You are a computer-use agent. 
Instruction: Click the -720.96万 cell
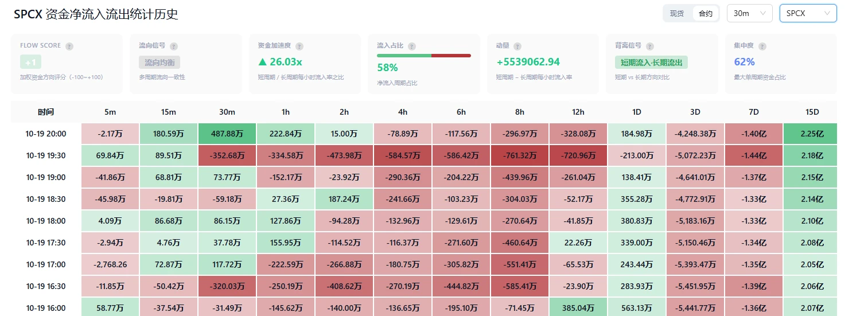click(x=578, y=155)
